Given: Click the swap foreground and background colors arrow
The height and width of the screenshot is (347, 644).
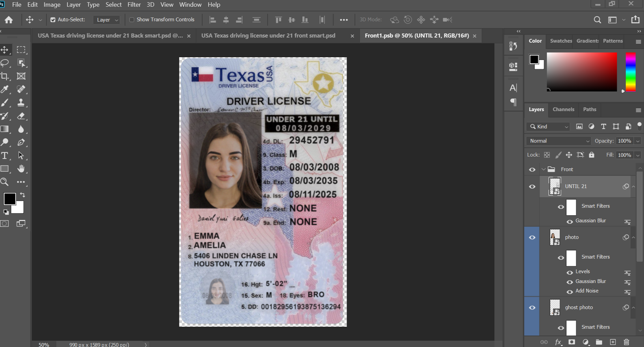Looking at the screenshot, I should point(23,195).
